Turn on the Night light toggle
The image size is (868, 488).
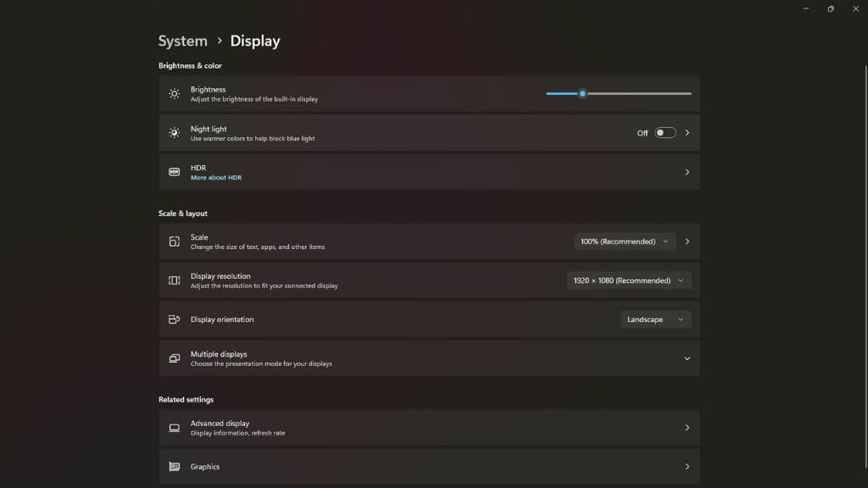pyautogui.click(x=665, y=133)
